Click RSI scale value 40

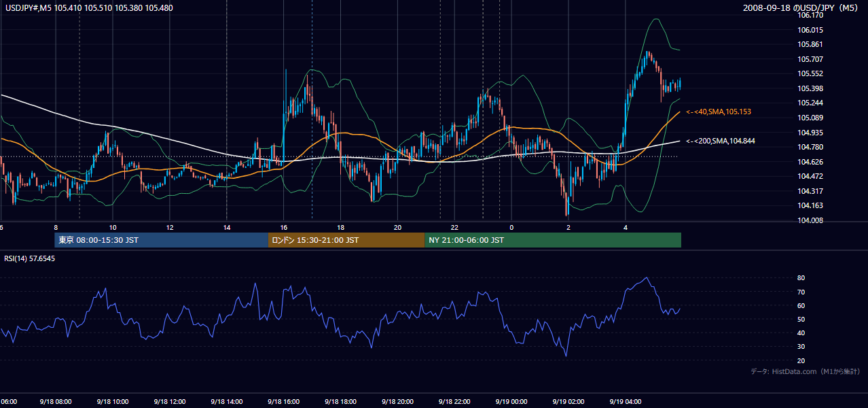point(801,333)
